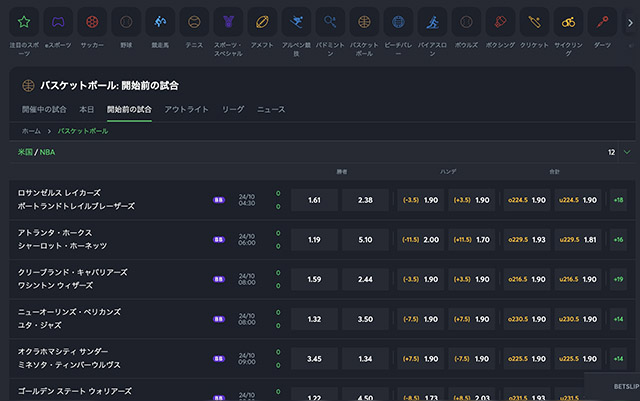Choose the tennis (テニス) sport icon
The width and height of the screenshot is (640, 401).
pos(194,21)
